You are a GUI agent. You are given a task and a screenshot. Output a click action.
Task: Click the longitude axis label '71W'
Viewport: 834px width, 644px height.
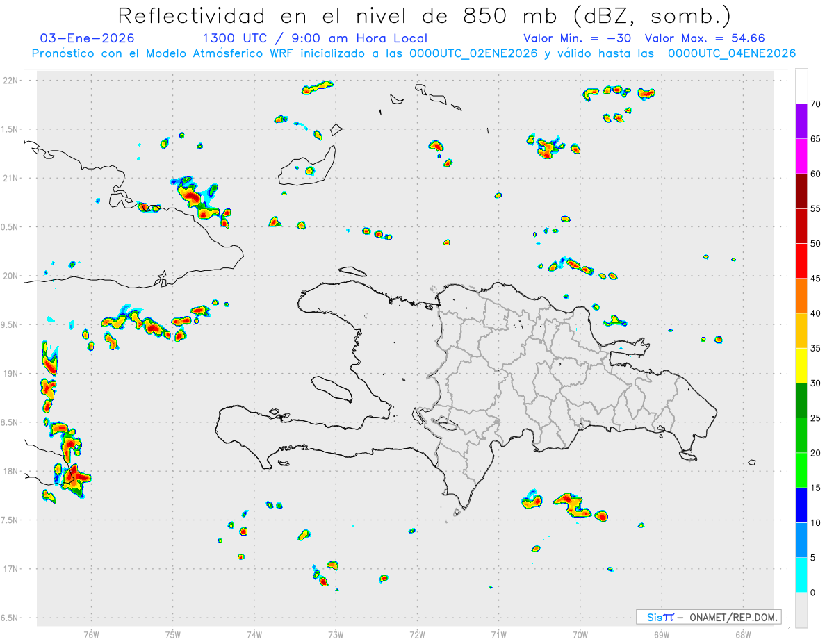pos(498,634)
